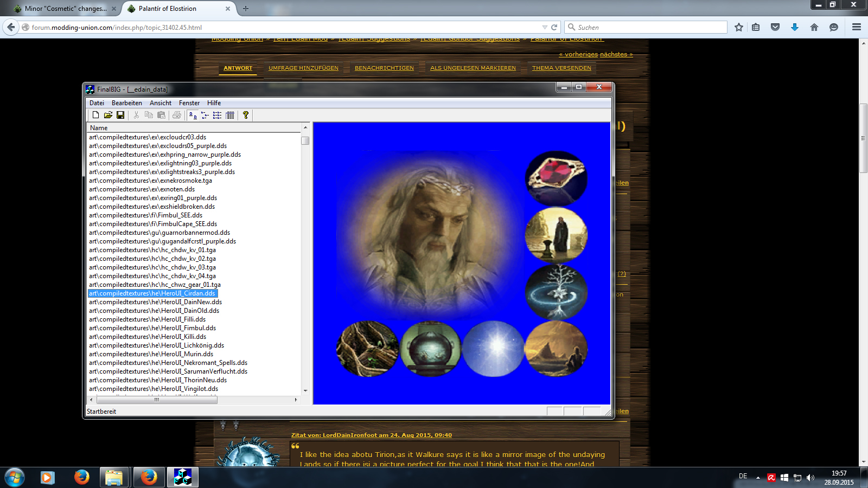Switch to details view mode
The height and width of the screenshot is (488, 868).
[230, 115]
